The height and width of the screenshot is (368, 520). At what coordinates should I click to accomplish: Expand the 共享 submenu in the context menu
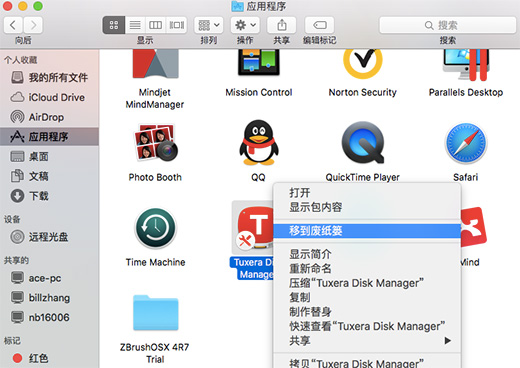[367, 340]
